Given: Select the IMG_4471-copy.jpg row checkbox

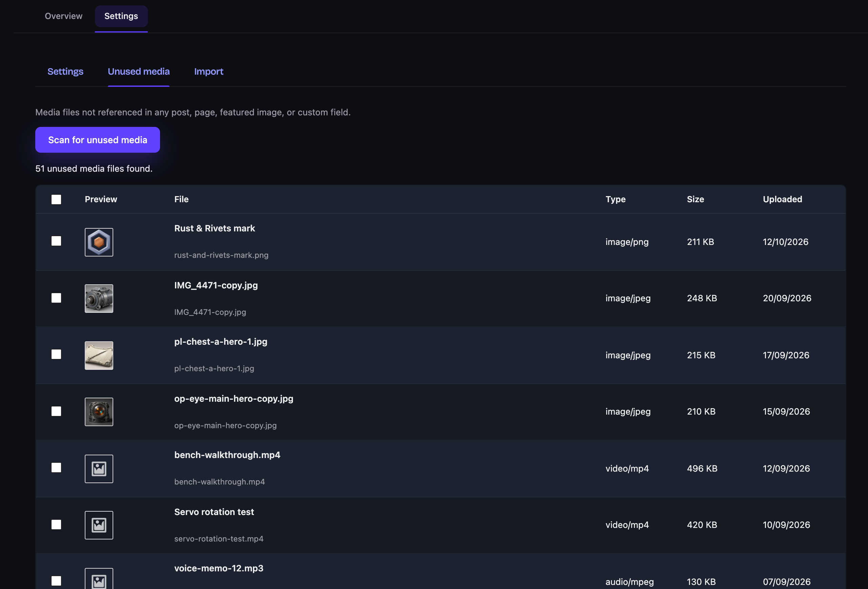Looking at the screenshot, I should [x=56, y=298].
